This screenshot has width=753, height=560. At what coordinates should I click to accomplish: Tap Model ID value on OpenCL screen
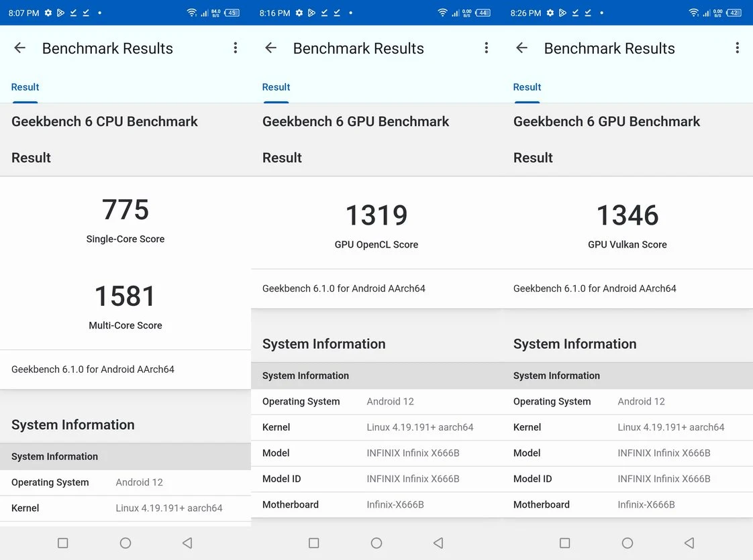pos(413,479)
